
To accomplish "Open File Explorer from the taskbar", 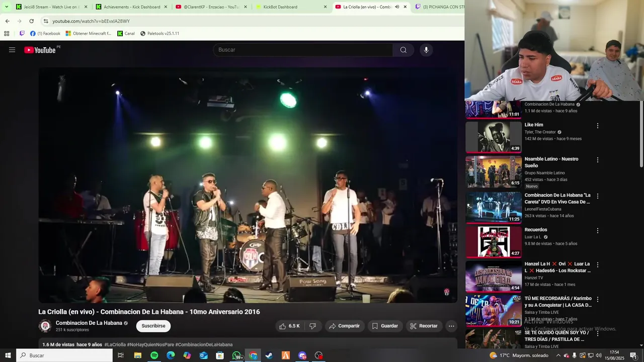I will pyautogui.click(x=137, y=355).
